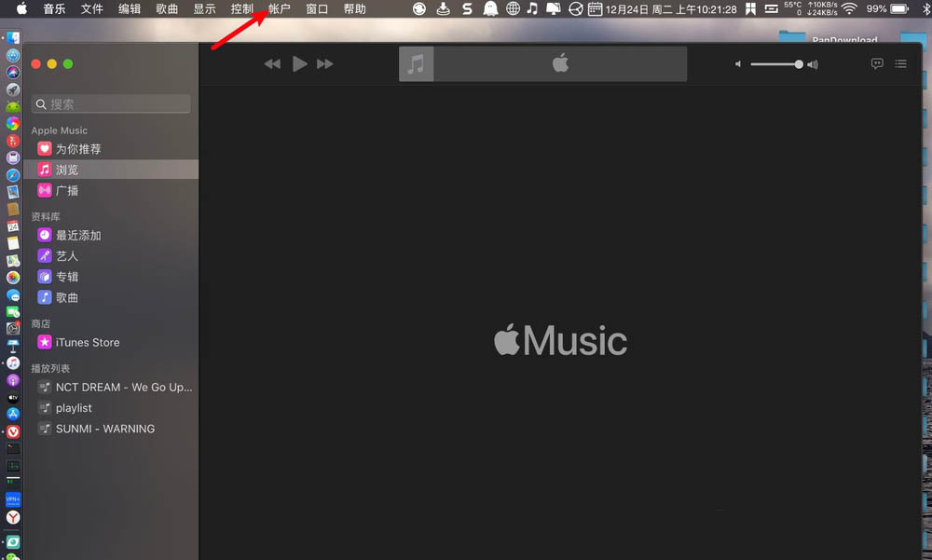Open the 帐户 menu

pyautogui.click(x=280, y=9)
